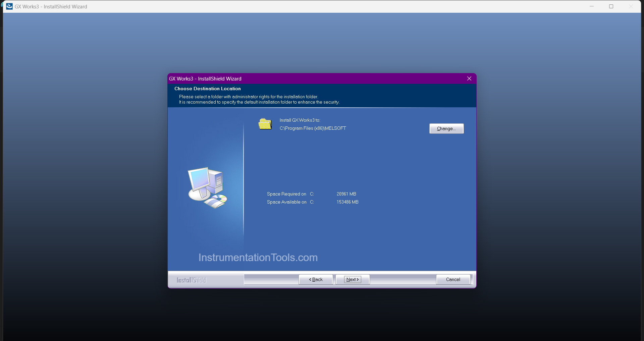
Task: Click the '20961 MB' required space value
Action: tap(346, 194)
